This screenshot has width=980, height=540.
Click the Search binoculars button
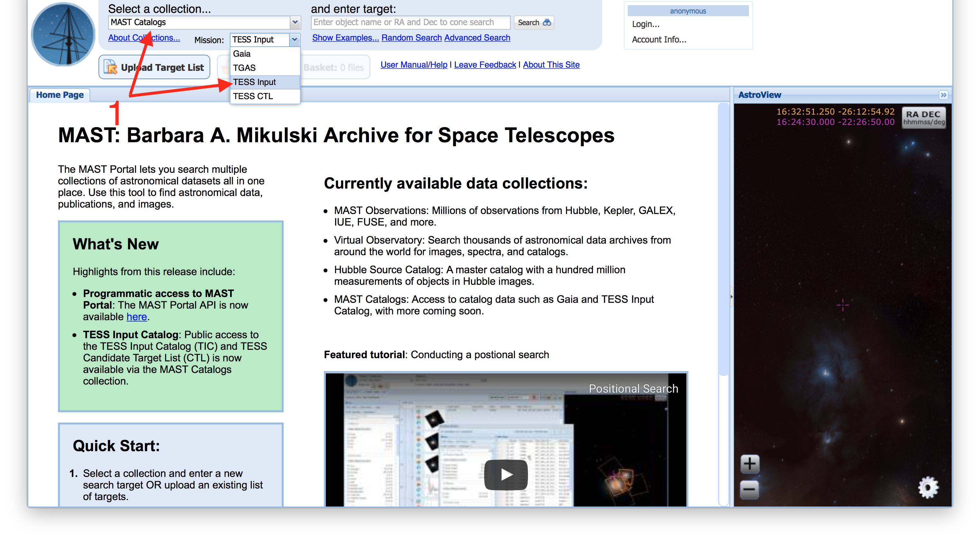pos(533,23)
